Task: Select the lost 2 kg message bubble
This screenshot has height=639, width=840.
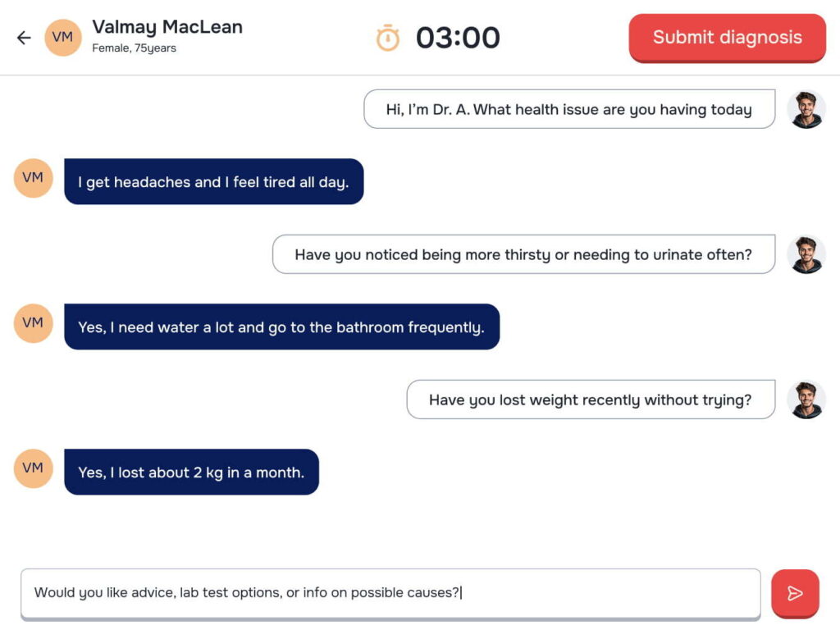Action: [x=190, y=472]
